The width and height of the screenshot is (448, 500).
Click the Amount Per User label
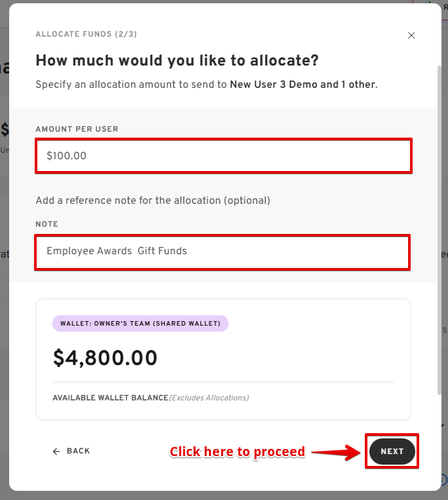coord(77,130)
